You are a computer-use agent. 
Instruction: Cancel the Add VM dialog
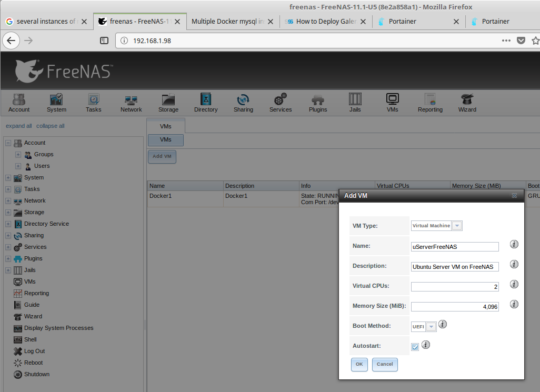coord(385,364)
